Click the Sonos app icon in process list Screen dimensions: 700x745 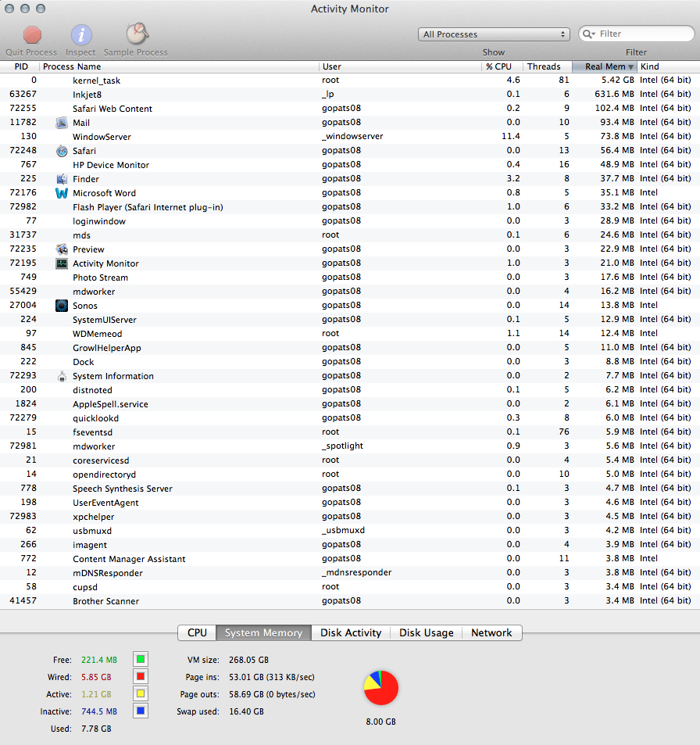(x=62, y=306)
